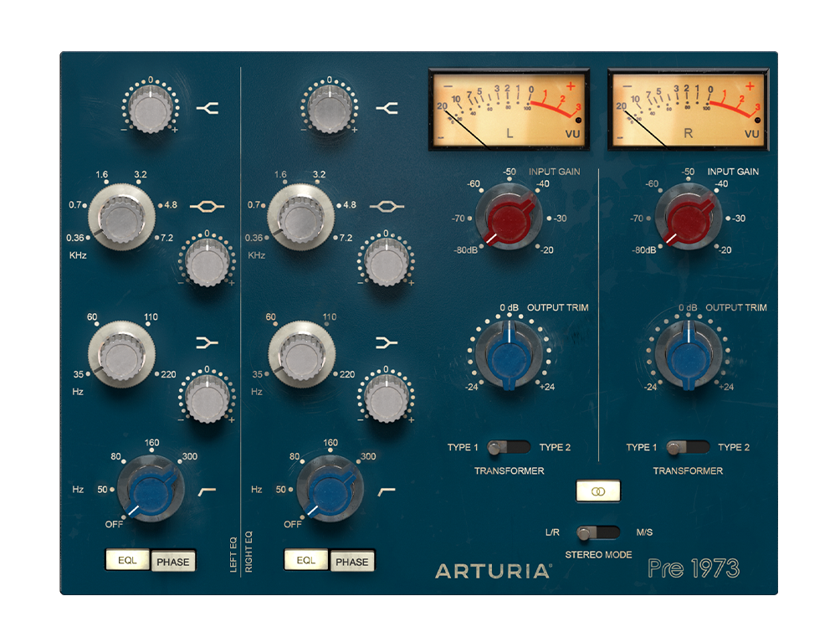Click the Right EQ mid bell curve icon
The height and width of the screenshot is (627, 840).
coord(387,206)
